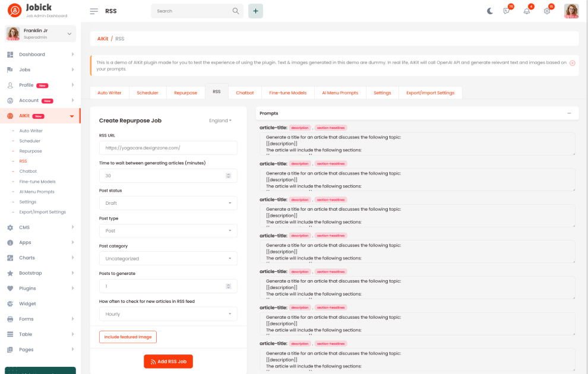Open the chat messages icon
The height and width of the screenshot is (374, 588).
[507, 11]
